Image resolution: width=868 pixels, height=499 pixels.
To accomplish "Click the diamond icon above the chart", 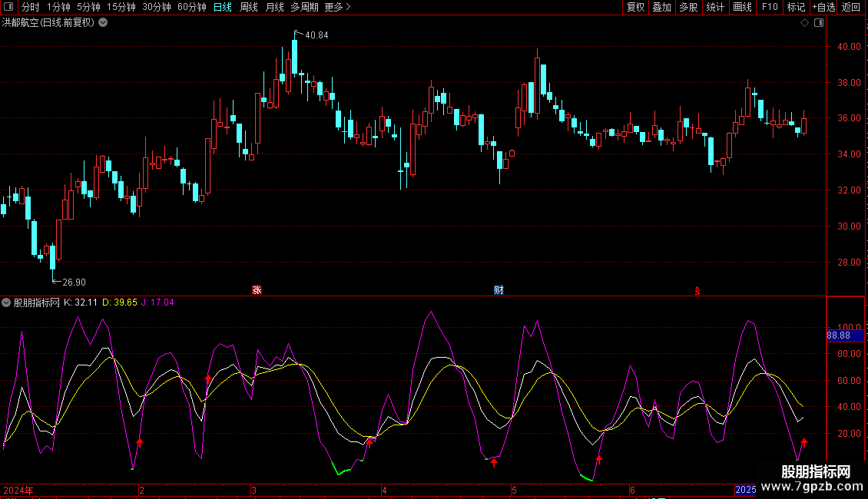I will click(x=804, y=23).
